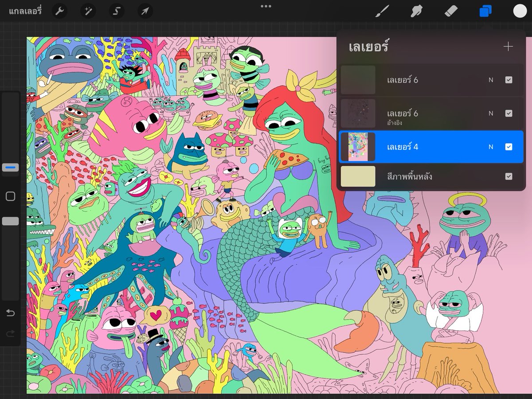Select the เลเยอร์ 4 layer row
Viewport: 532px width, 399px height.
431,147
